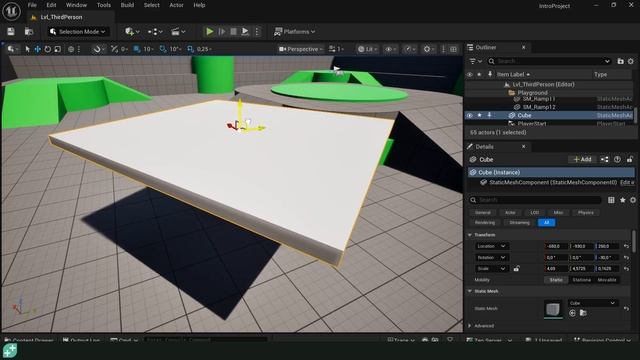Open play mode options three-dot menu
Screen dimensions: 640x360
(x=257, y=31)
